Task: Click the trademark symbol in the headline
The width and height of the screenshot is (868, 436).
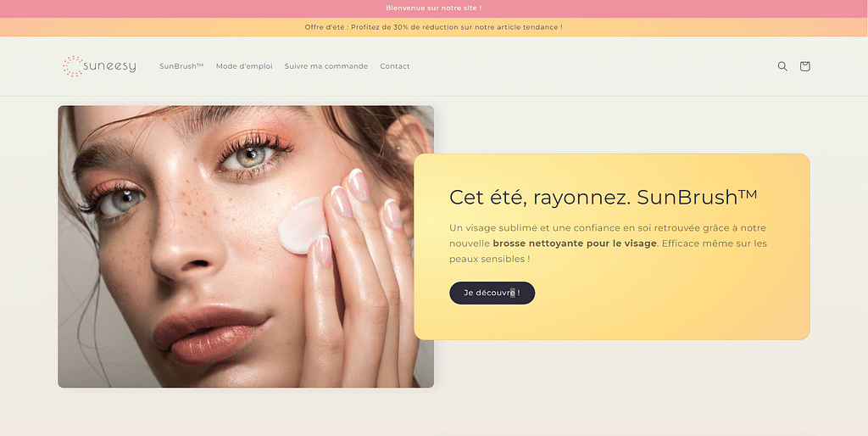Action: [x=748, y=193]
